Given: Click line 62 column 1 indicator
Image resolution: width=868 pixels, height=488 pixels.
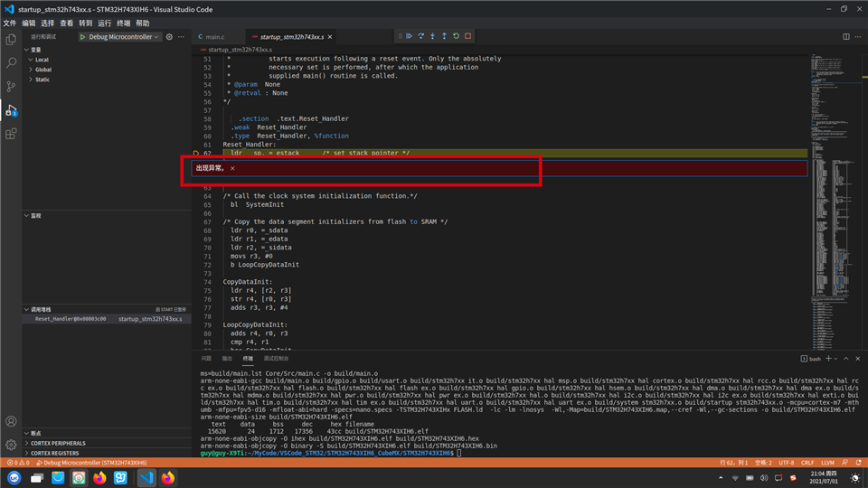Looking at the screenshot, I should [x=733, y=463].
